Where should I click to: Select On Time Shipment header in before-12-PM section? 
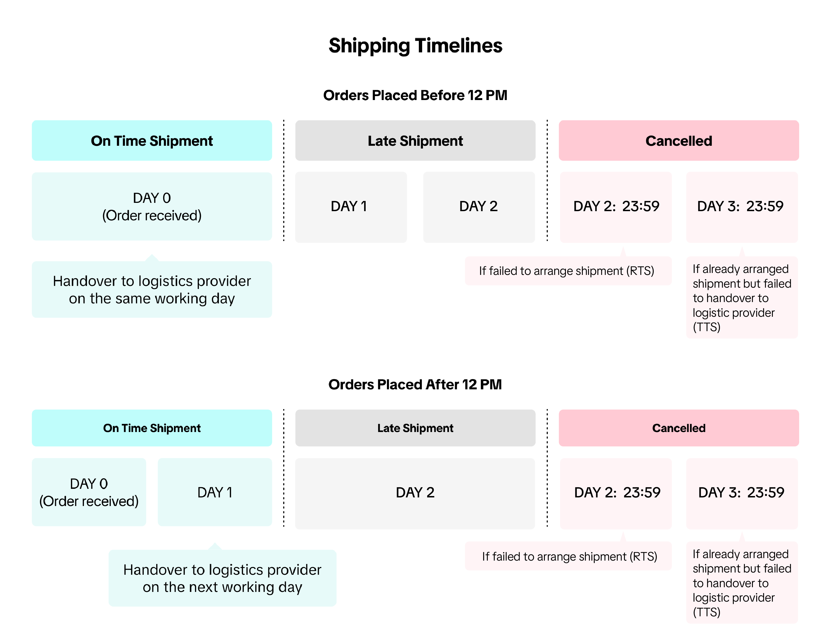pyautogui.click(x=152, y=141)
